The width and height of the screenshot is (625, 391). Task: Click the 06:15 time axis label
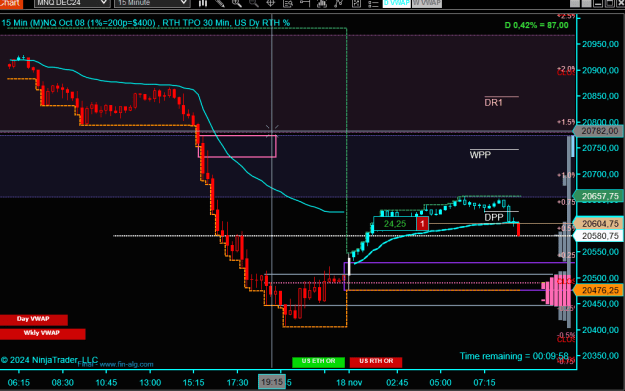click(x=19, y=383)
